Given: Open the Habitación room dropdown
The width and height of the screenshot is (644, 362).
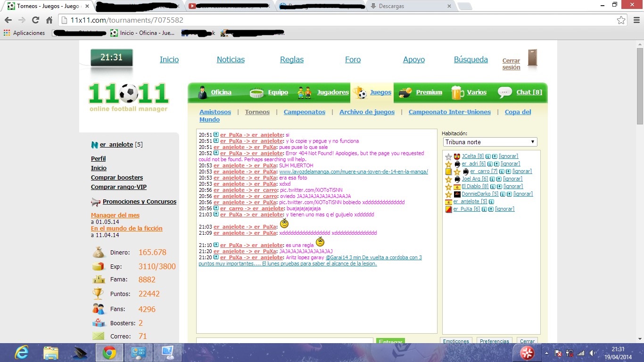Looking at the screenshot, I should (490, 142).
